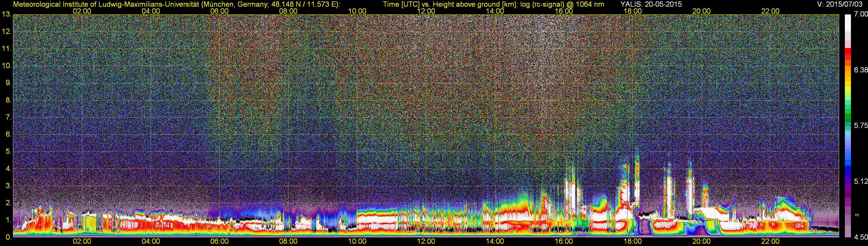Pick the 2 km height axis label
868x246 pixels.
click(x=8, y=203)
